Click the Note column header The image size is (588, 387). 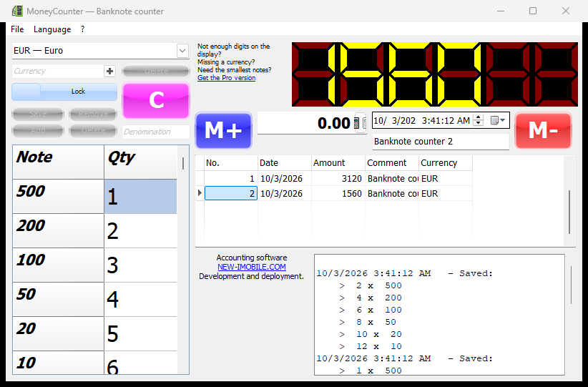coord(58,162)
